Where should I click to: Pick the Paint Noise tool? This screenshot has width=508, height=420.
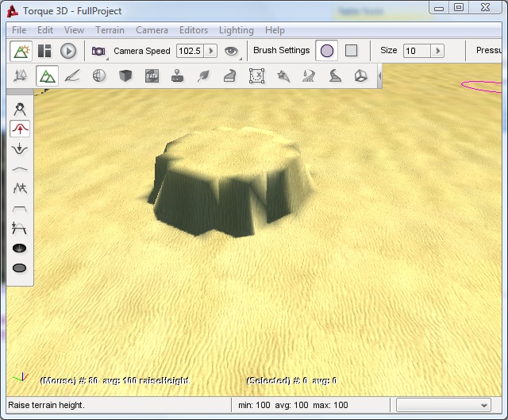click(20, 188)
